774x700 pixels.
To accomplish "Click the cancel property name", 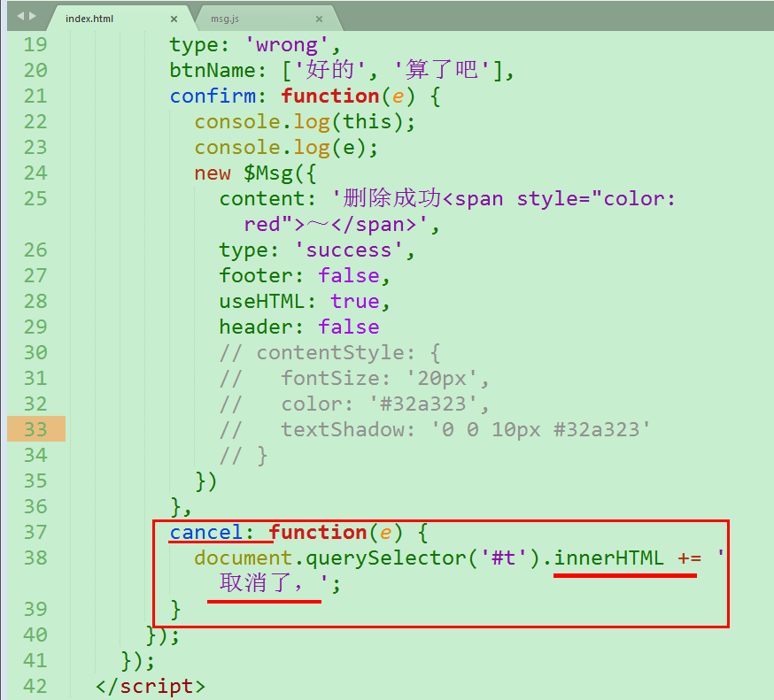I will (206, 532).
